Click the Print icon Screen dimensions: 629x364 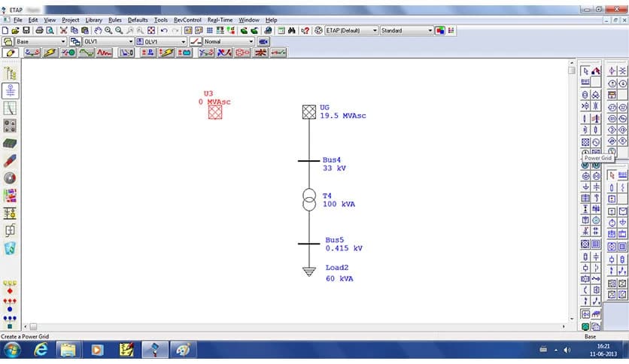click(39, 30)
